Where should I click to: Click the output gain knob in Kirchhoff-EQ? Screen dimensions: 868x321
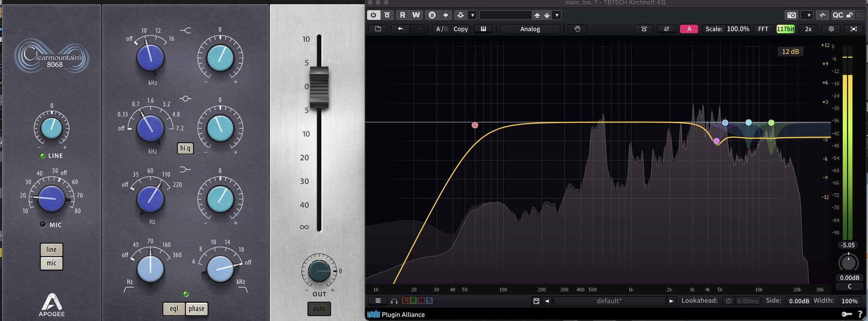(848, 263)
